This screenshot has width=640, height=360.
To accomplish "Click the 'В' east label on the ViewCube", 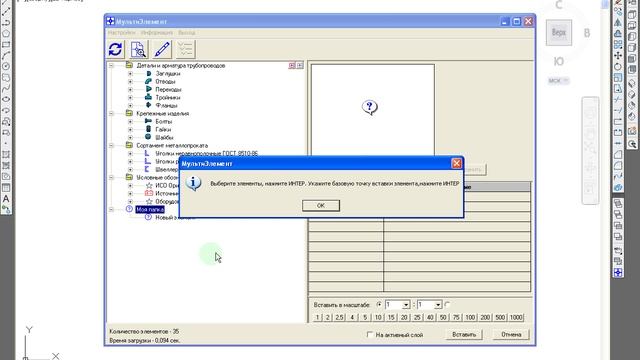I will pyautogui.click(x=587, y=33).
